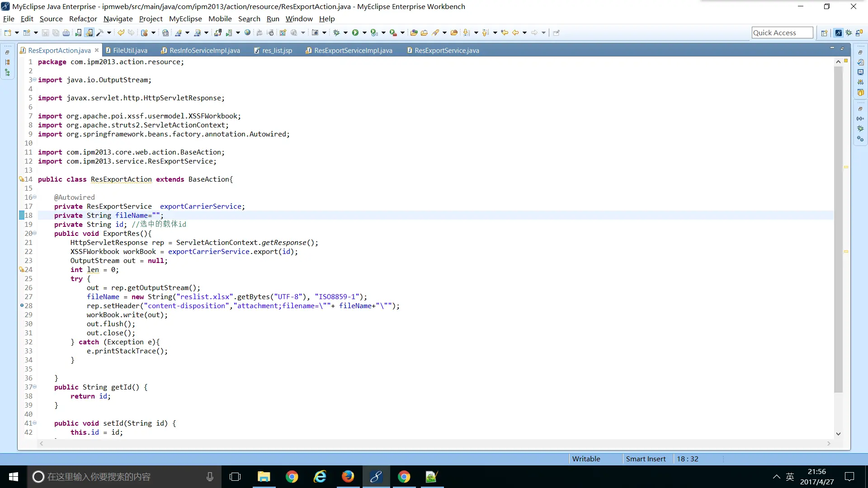Switch to the ResExportServiceImpl.java tab
Screen dimensions: 868x488
(353, 50)
